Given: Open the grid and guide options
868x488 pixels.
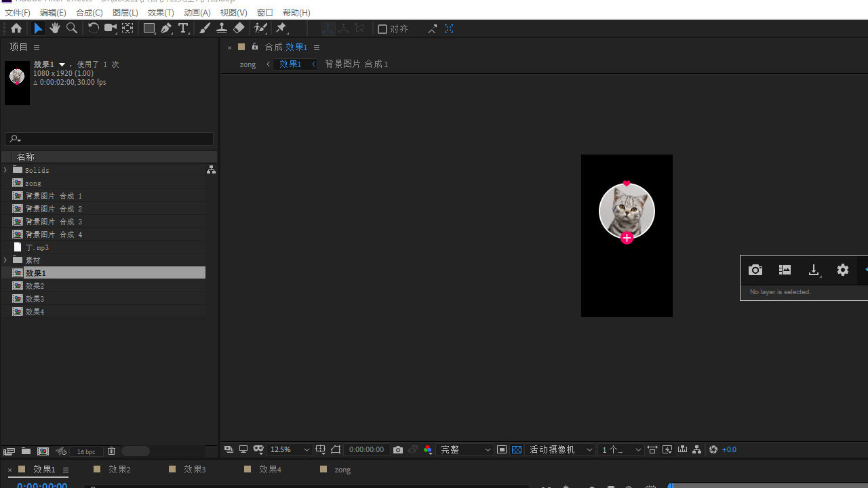Looking at the screenshot, I should pos(321,449).
